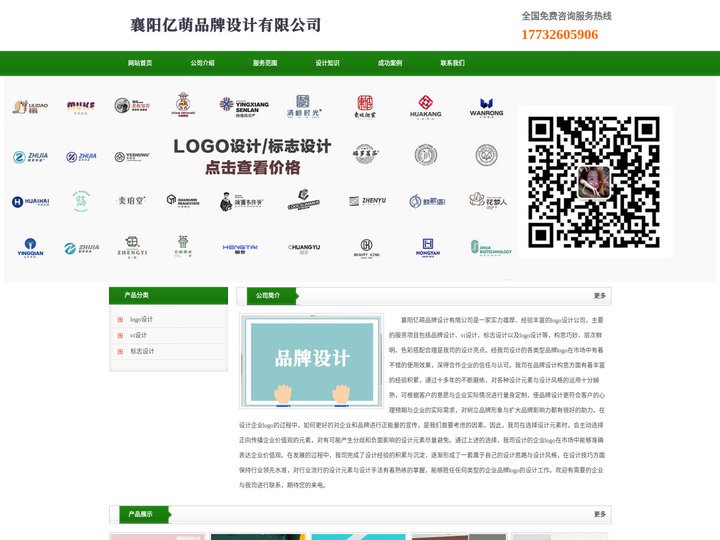Open the 联系我们 navigation item
This screenshot has width=720, height=540.
[x=452, y=63]
